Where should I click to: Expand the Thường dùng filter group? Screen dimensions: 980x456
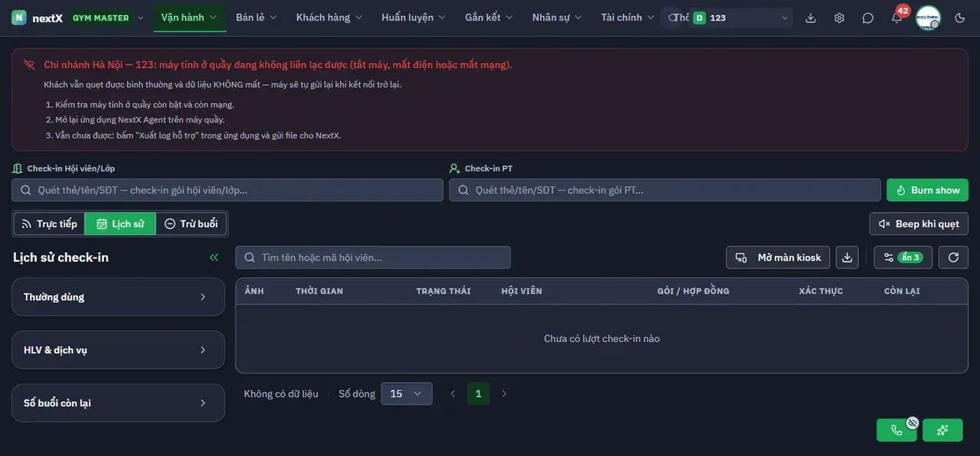coord(118,297)
